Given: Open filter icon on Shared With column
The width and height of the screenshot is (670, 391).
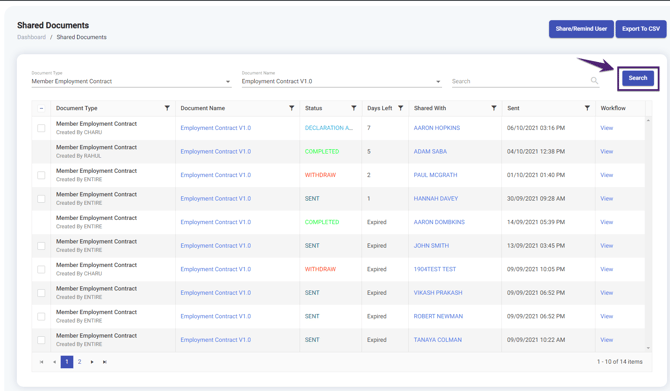Looking at the screenshot, I should point(494,108).
